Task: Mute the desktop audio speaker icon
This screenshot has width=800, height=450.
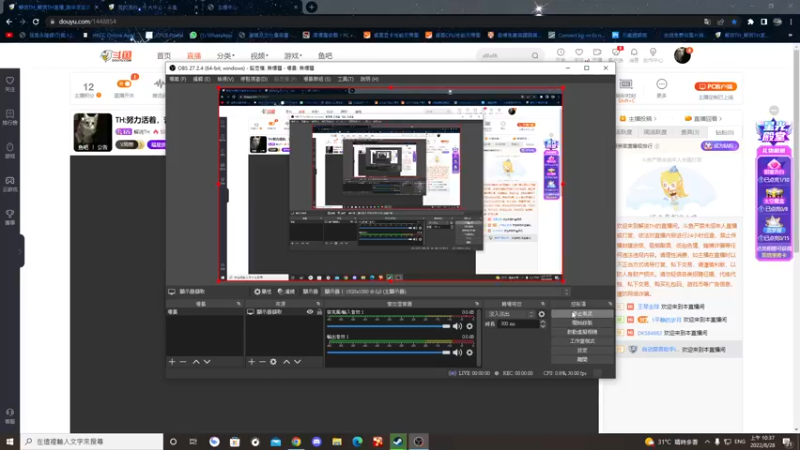Action: coord(458,353)
